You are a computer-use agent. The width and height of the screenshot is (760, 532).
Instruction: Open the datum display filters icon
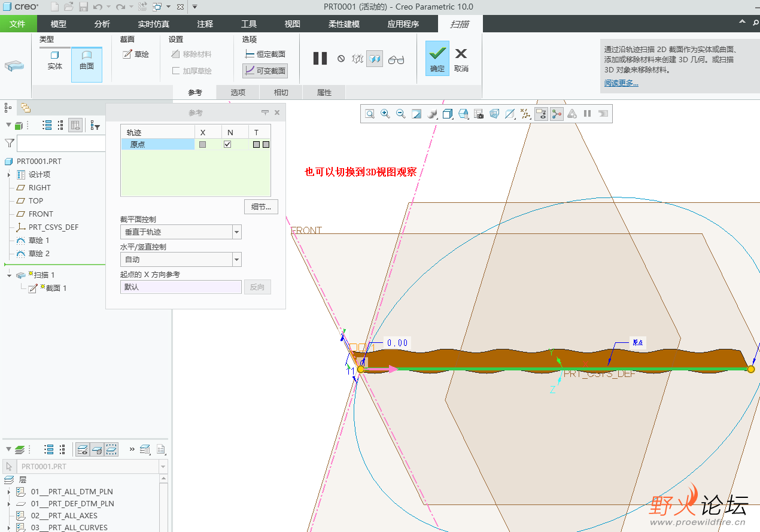point(525,114)
